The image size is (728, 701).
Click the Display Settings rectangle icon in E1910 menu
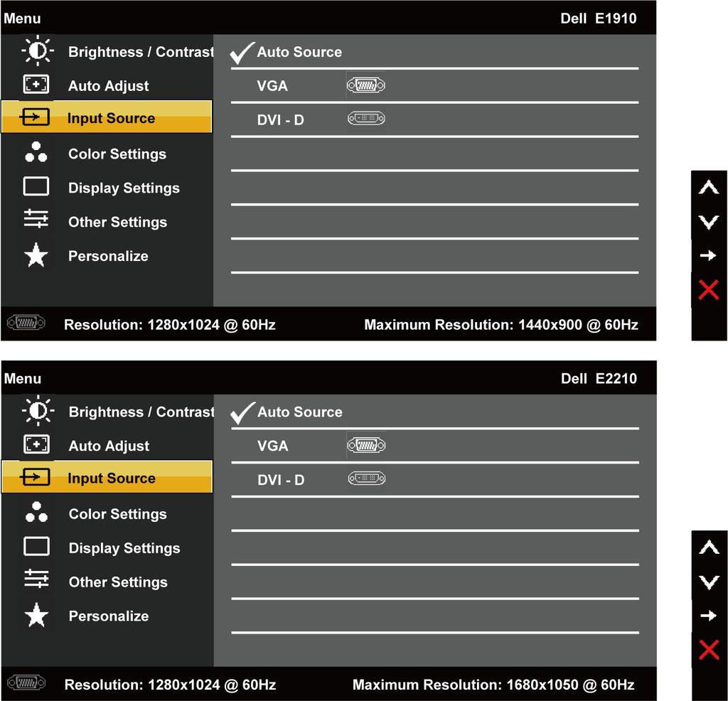click(36, 186)
